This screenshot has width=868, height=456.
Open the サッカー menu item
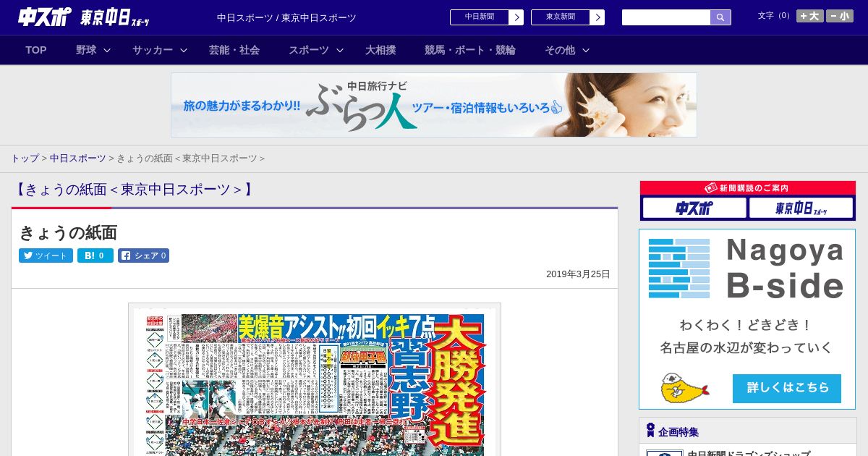153,50
